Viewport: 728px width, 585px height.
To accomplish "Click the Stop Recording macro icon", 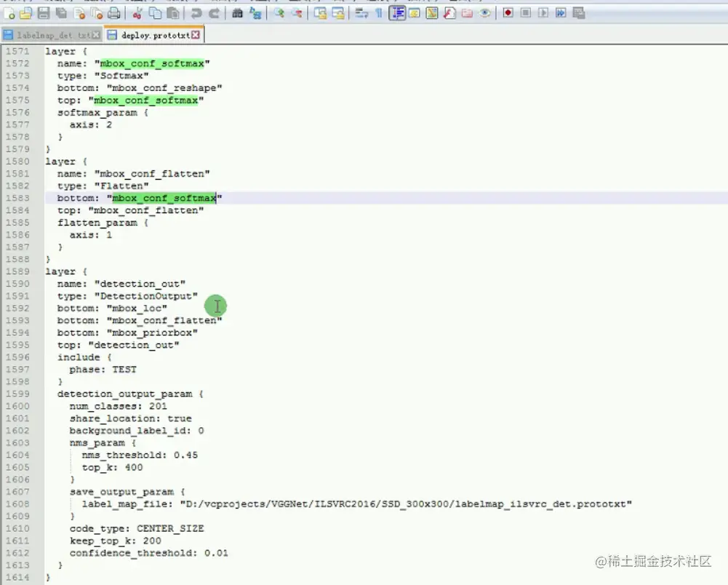I will (x=526, y=14).
